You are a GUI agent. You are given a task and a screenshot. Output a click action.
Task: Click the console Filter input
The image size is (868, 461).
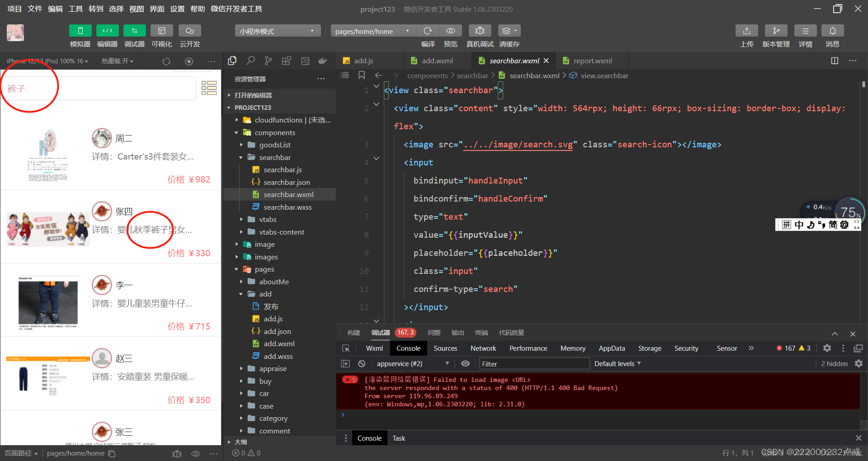534,364
